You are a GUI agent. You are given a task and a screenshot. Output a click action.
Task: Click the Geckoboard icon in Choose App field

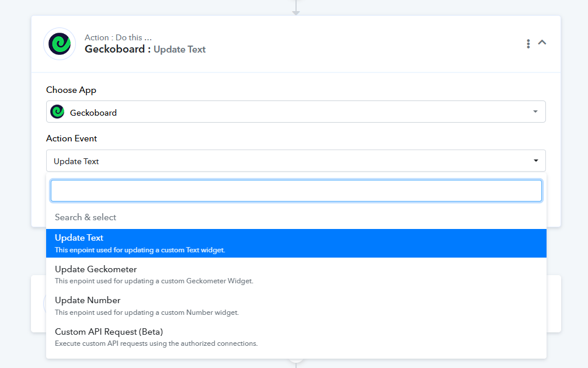pyautogui.click(x=57, y=112)
